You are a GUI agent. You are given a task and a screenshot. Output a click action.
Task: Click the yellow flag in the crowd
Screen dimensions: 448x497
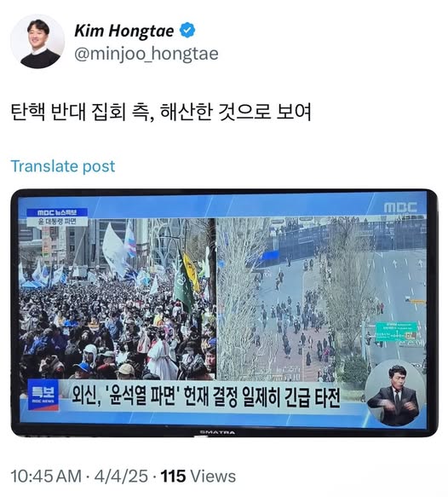(x=192, y=272)
